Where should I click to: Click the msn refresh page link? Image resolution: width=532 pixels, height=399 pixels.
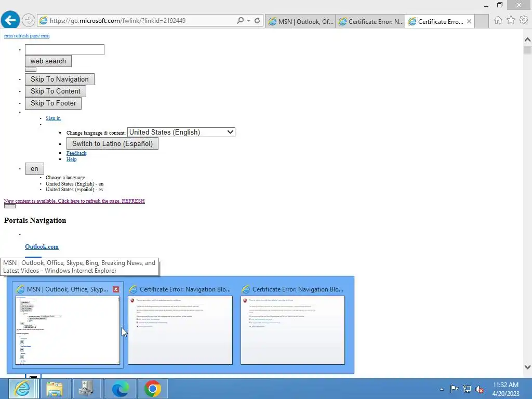click(27, 36)
